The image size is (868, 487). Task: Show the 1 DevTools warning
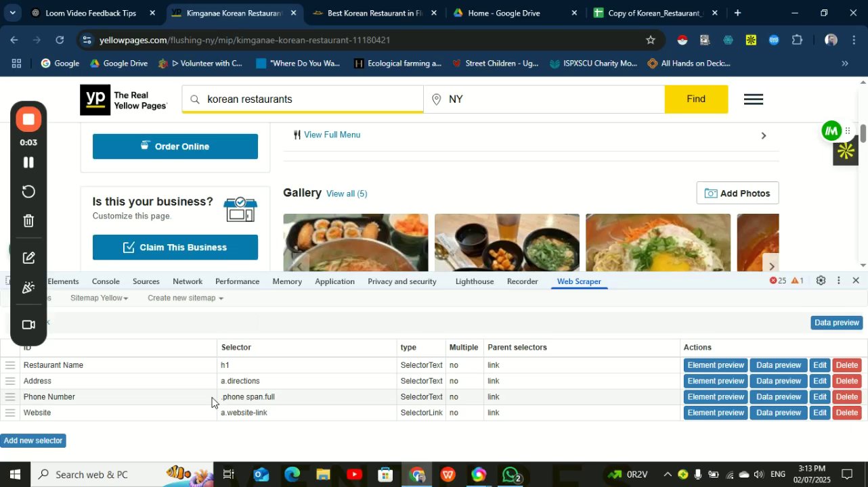(798, 281)
